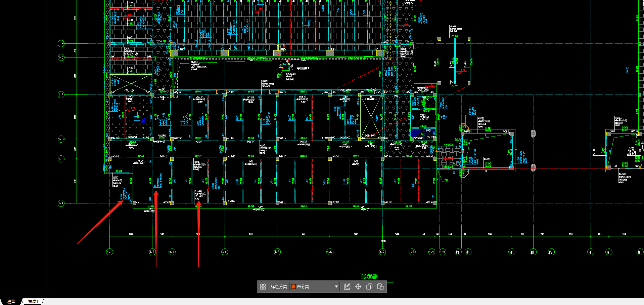
Task: Select grid axis bubble 1-5
Action: tap(277, 252)
